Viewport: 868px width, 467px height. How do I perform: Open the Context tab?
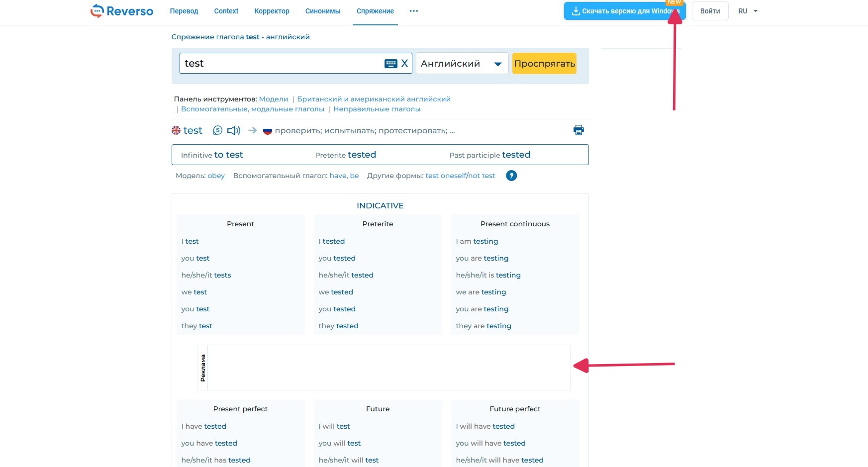pos(226,11)
